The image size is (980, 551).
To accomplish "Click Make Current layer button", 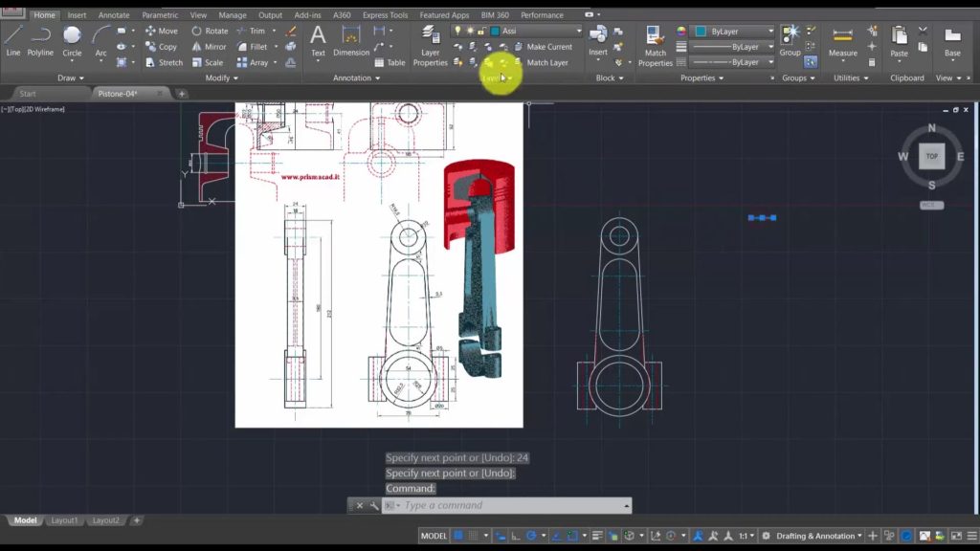I will [544, 47].
